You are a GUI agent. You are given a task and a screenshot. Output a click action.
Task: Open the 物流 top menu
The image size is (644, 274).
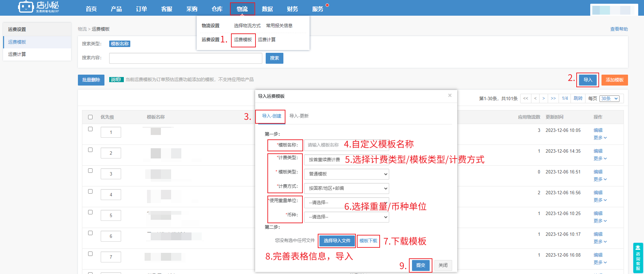pyautogui.click(x=242, y=9)
